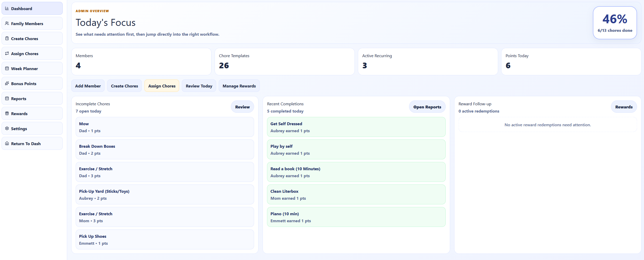644x260 pixels.
Task: Click the highlighted Assign Chores quick action
Action: pyautogui.click(x=162, y=86)
